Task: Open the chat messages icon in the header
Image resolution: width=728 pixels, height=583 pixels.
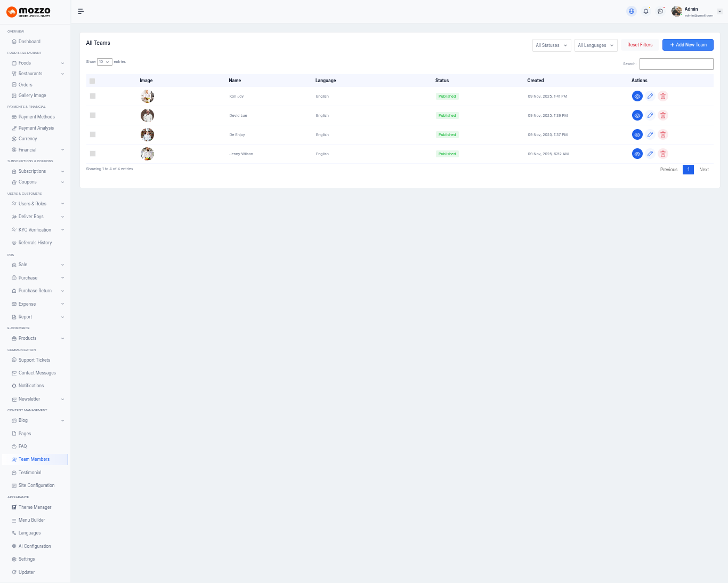Action: coord(660,11)
